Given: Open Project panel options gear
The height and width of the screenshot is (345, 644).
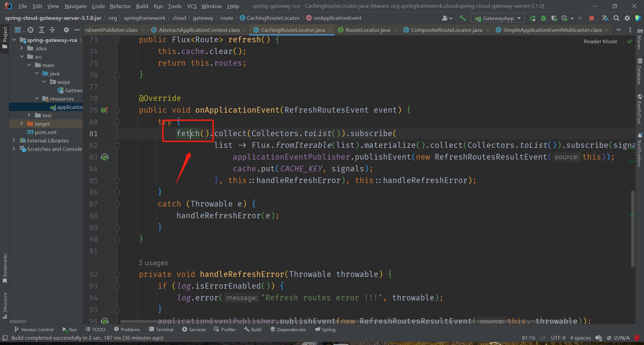Looking at the screenshot, I should (66, 30).
